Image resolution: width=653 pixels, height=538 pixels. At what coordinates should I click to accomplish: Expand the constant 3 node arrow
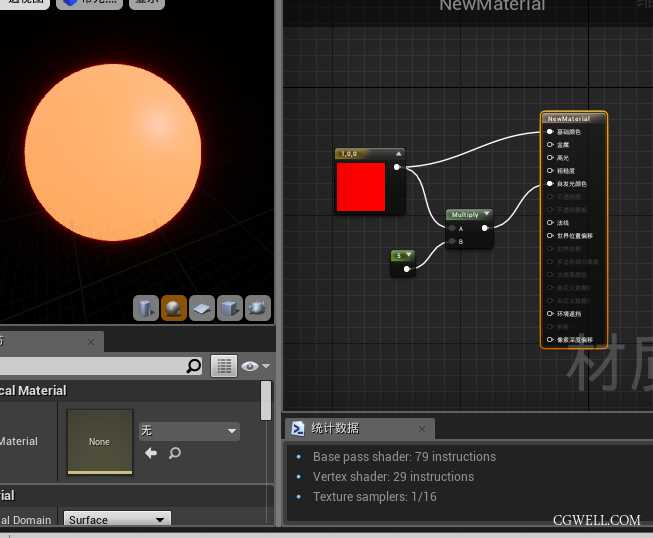pos(409,254)
